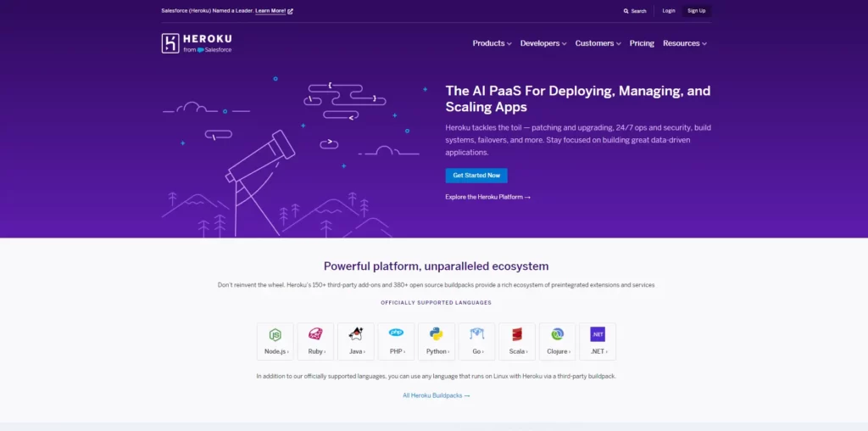This screenshot has height=431, width=868.
Task: Click the Go gopher icon
Action: 476,333
